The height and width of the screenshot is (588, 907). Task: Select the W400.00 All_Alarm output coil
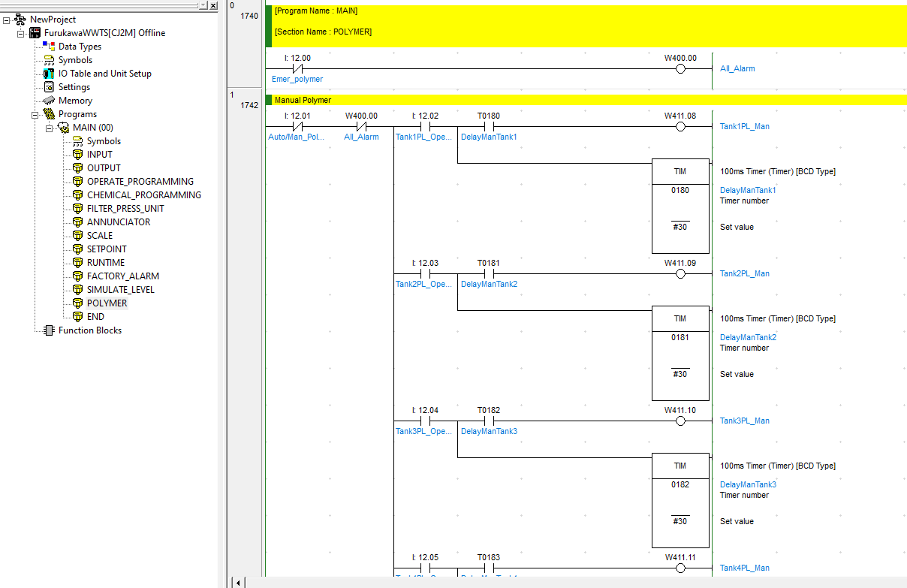coord(680,68)
